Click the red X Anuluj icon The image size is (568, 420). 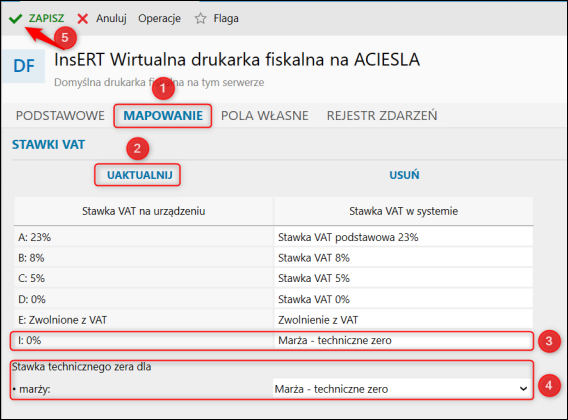point(83,18)
